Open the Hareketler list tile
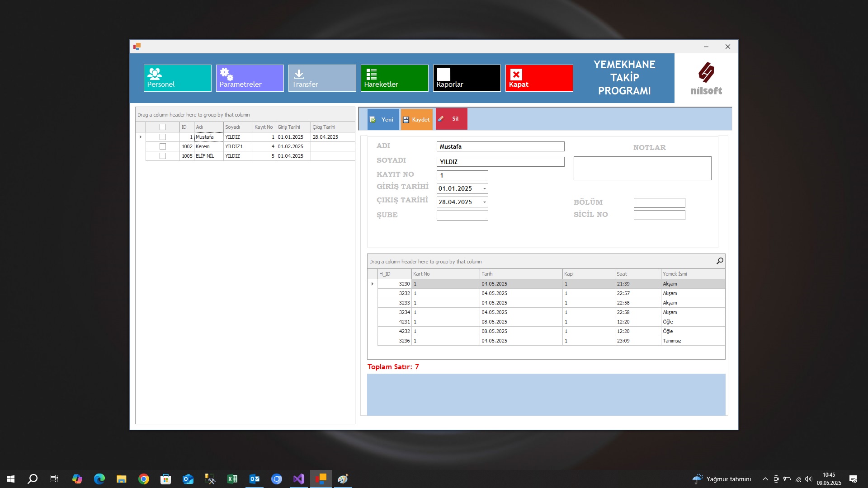This screenshot has width=868, height=488. pos(394,78)
